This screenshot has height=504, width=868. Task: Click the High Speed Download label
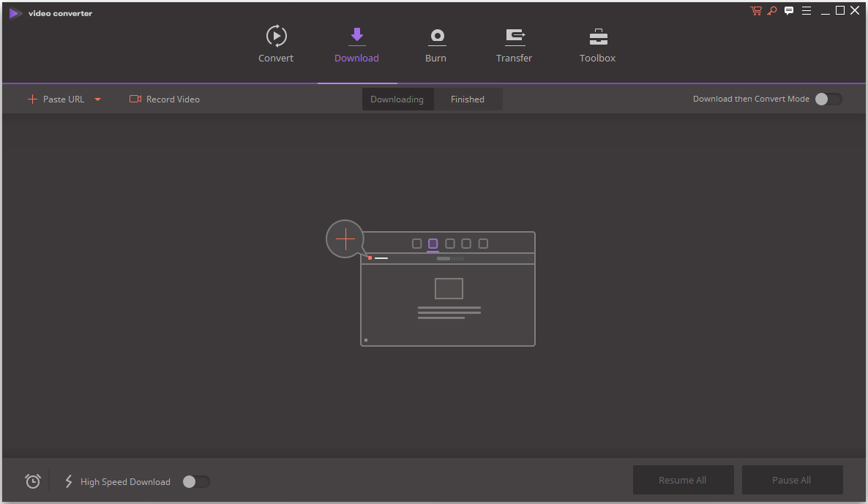125,482
